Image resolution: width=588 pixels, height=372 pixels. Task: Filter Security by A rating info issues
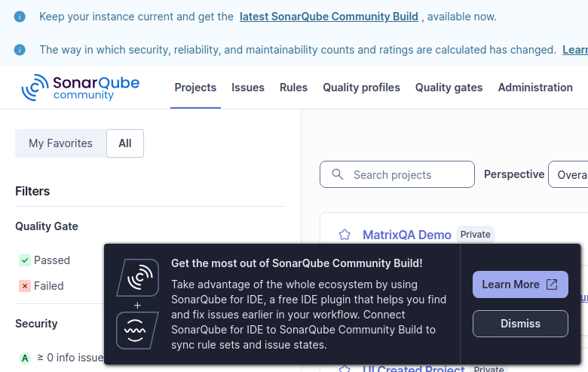(x=62, y=358)
